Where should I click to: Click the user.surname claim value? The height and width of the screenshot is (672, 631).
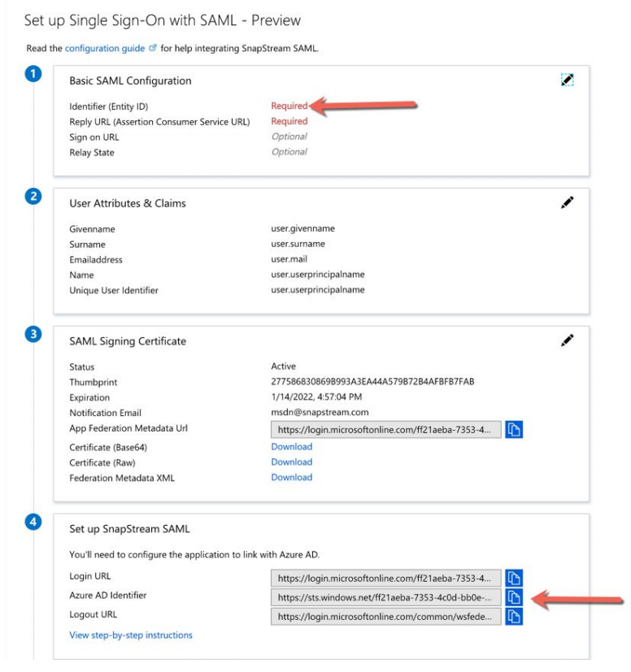298,244
